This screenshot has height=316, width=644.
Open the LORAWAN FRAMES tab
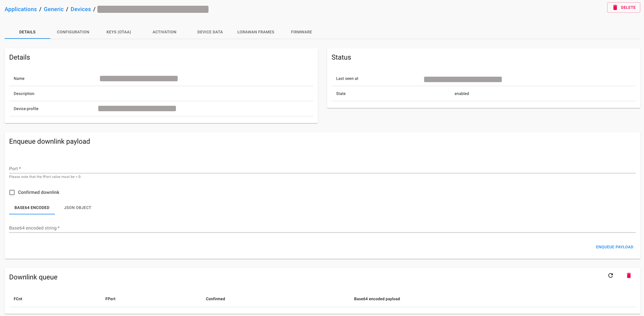pyautogui.click(x=256, y=32)
